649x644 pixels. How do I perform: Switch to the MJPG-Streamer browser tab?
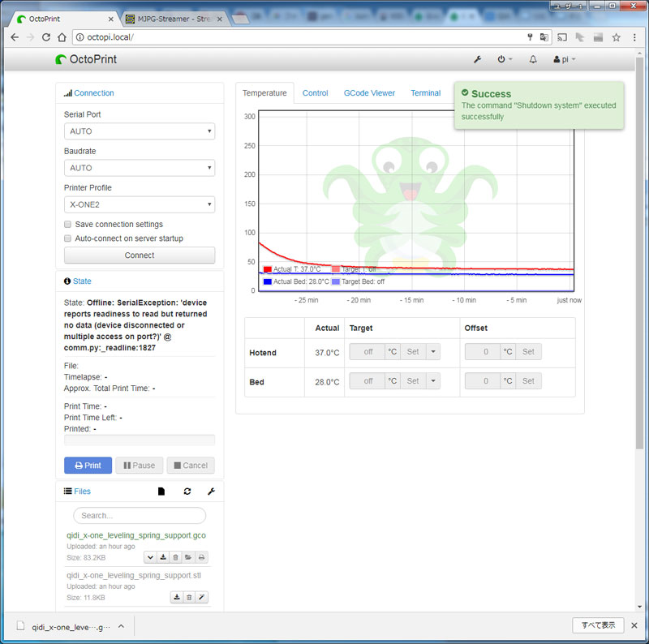(173, 19)
